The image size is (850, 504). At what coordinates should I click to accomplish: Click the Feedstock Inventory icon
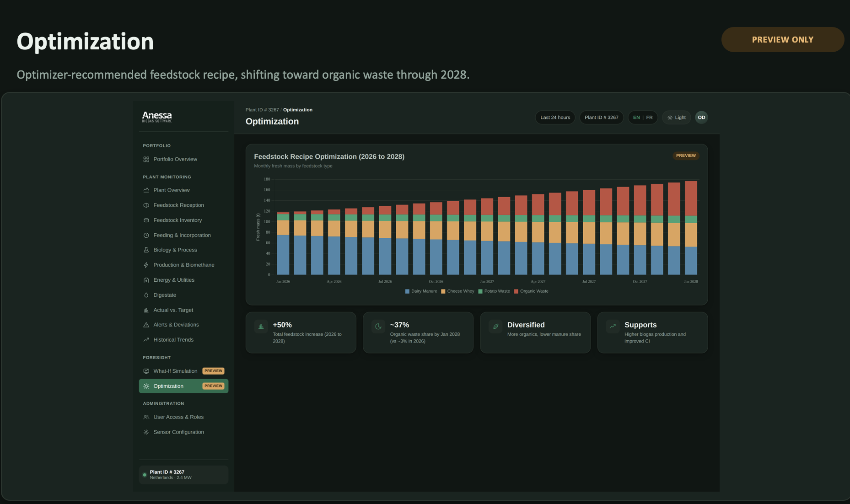[146, 220]
